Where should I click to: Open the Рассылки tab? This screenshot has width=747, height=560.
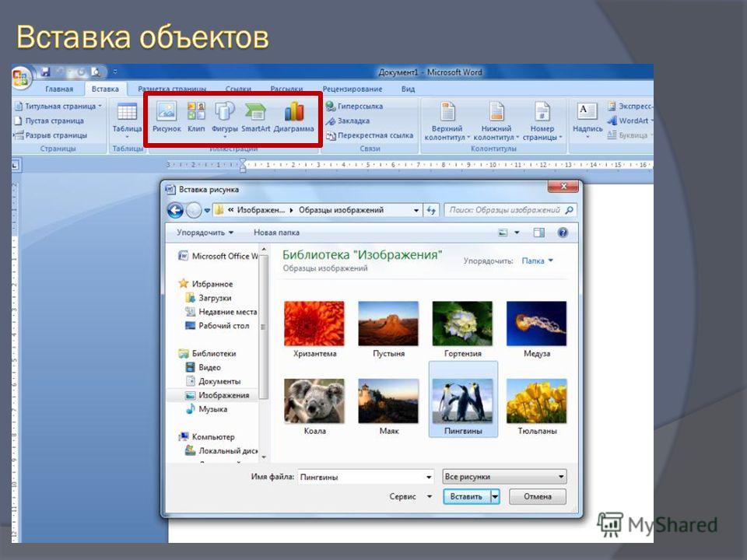tap(286, 89)
